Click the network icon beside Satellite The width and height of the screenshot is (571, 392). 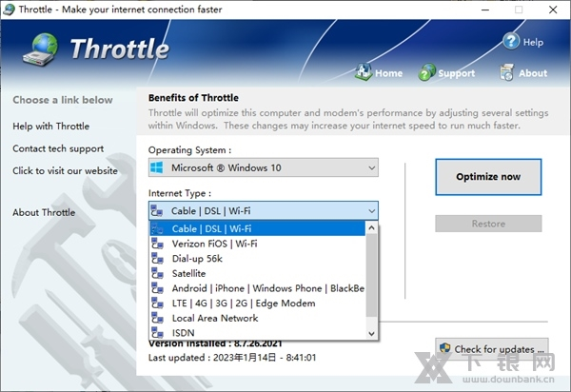(157, 273)
